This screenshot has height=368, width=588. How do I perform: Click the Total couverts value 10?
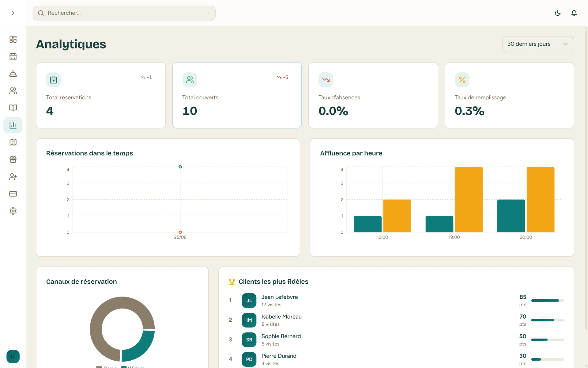(190, 111)
